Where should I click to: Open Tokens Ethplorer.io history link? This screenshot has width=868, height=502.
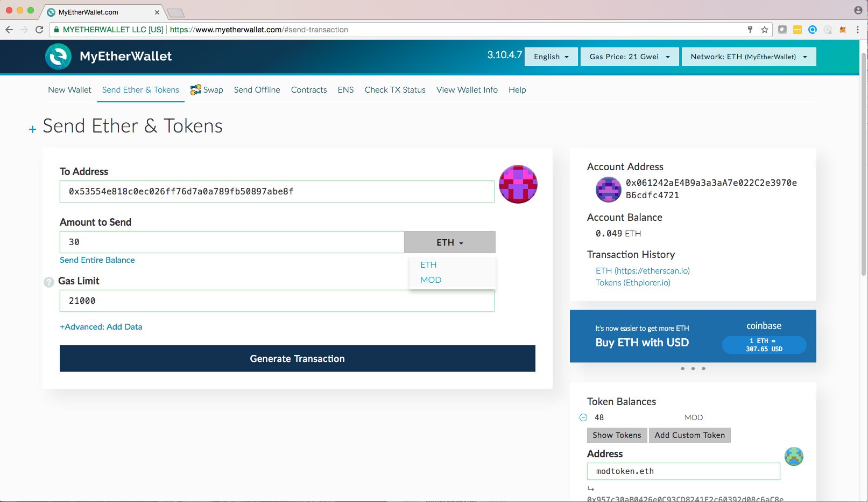coord(633,283)
